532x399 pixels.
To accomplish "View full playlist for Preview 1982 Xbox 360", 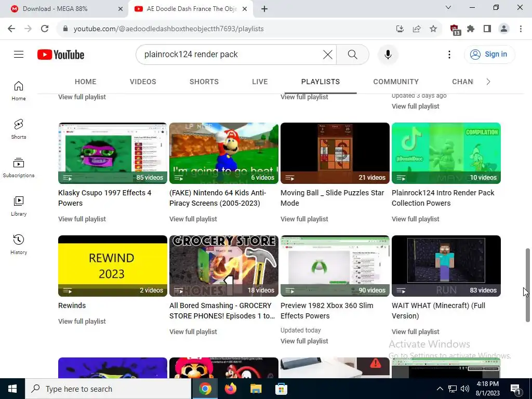I will 304,341.
